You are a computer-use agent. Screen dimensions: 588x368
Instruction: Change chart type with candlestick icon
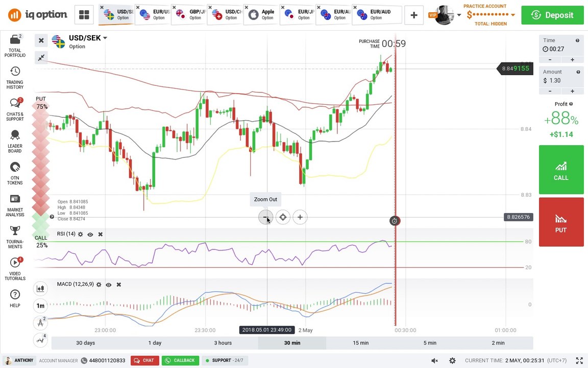[40, 288]
